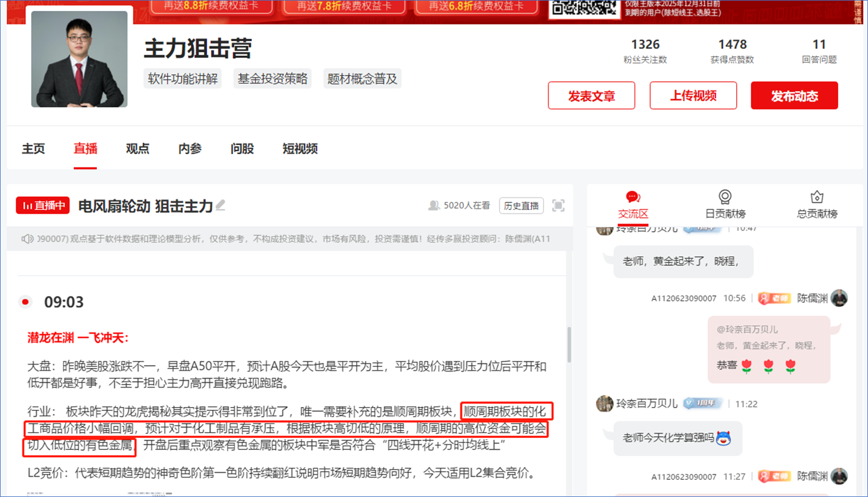Viewport: 868px width, 497px height.
Task: Click the live title 电风扇轮动 狙击主力
Action: pos(146,206)
